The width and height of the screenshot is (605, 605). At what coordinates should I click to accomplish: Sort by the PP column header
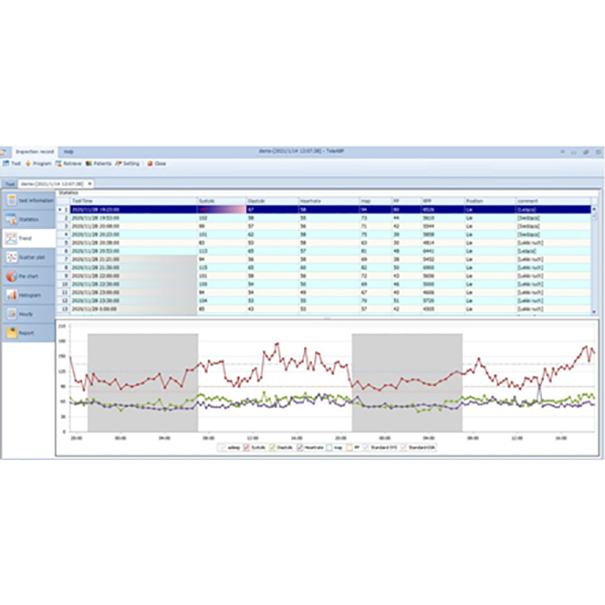(406, 201)
